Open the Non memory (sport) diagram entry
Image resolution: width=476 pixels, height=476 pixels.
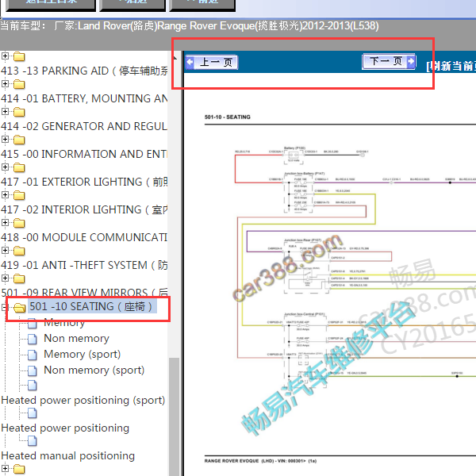(x=94, y=370)
